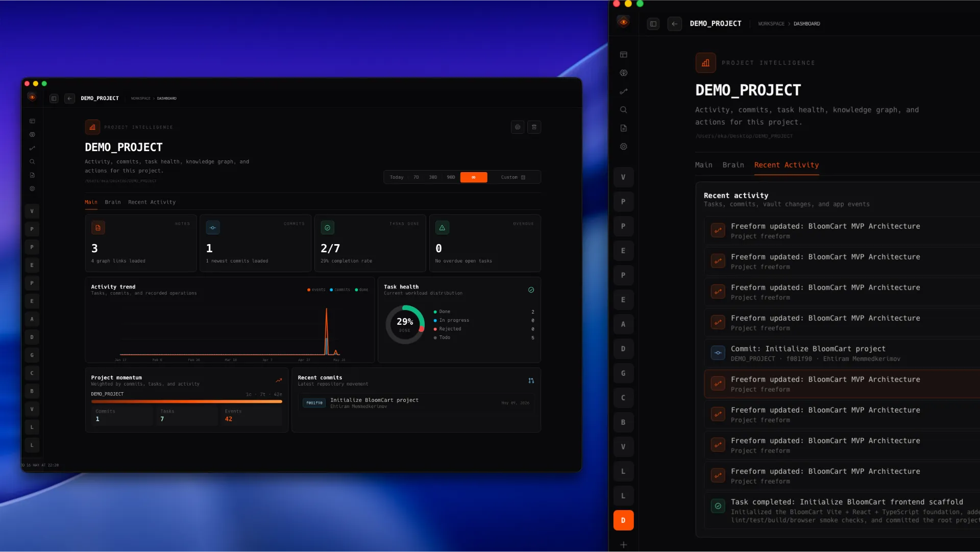Open the brain icon in left window sidebar

click(32, 135)
